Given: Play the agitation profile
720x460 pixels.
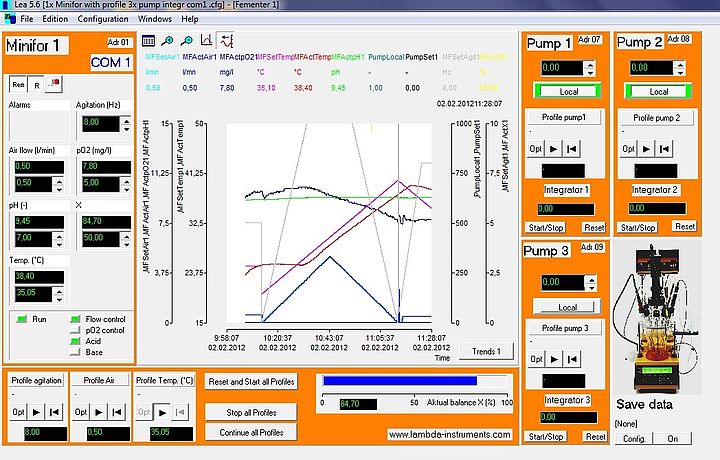Looking at the screenshot, I should tap(36, 412).
